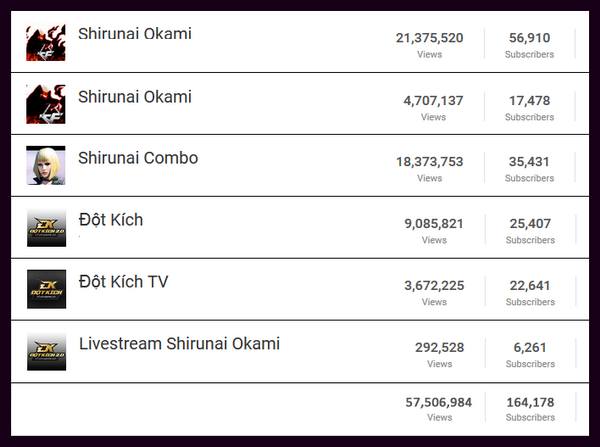This screenshot has height=447, width=600.
Task: Click the 17,478 subscribers count
Action: 529,101
